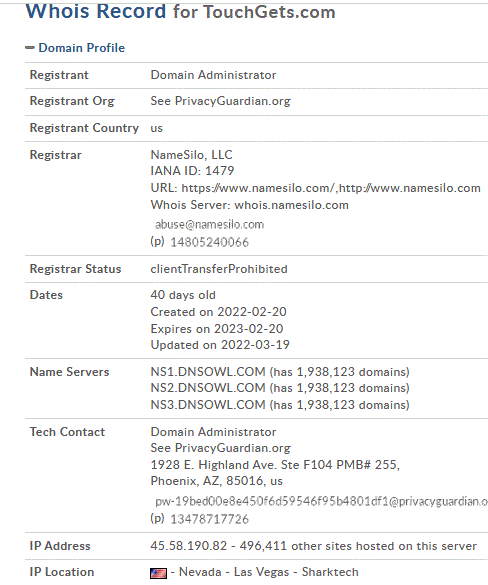The image size is (488, 585).
Task: Click the namesilo.com registrar URL text
Action: [x=331, y=188]
